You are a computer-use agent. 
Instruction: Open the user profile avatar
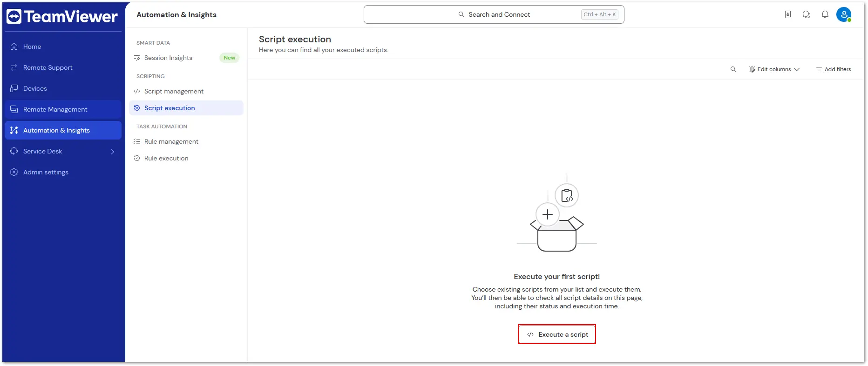(x=844, y=14)
